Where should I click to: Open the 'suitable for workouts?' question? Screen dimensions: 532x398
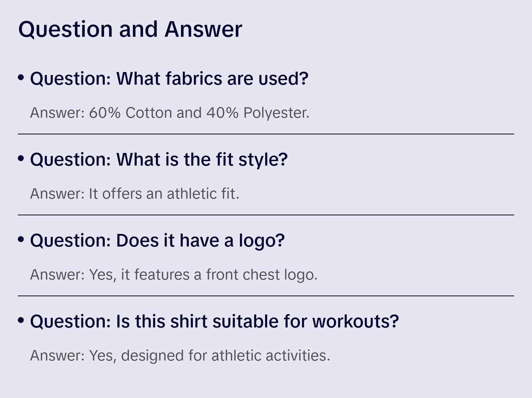coord(214,322)
